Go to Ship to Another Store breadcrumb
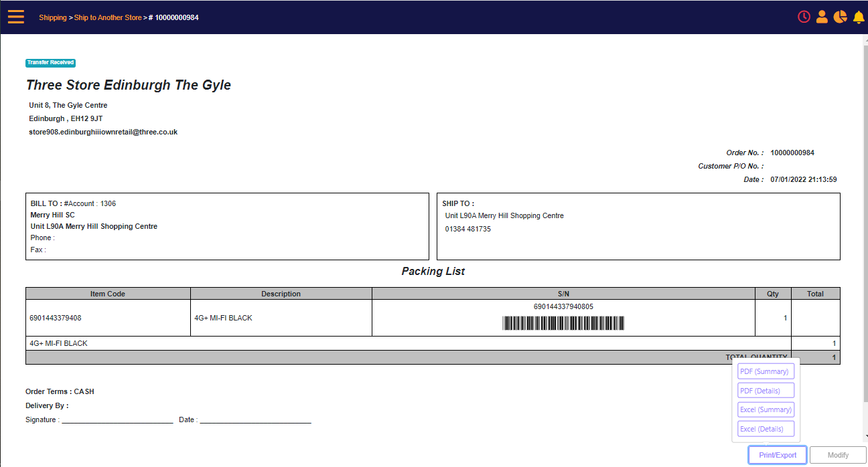The height and width of the screenshot is (467, 868). coord(108,17)
